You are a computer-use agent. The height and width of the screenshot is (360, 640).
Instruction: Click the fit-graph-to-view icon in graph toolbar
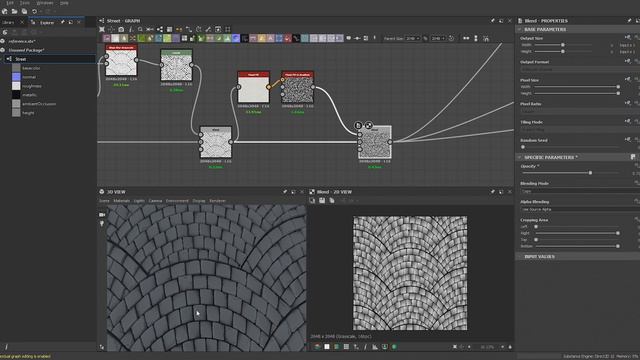tap(102, 29)
